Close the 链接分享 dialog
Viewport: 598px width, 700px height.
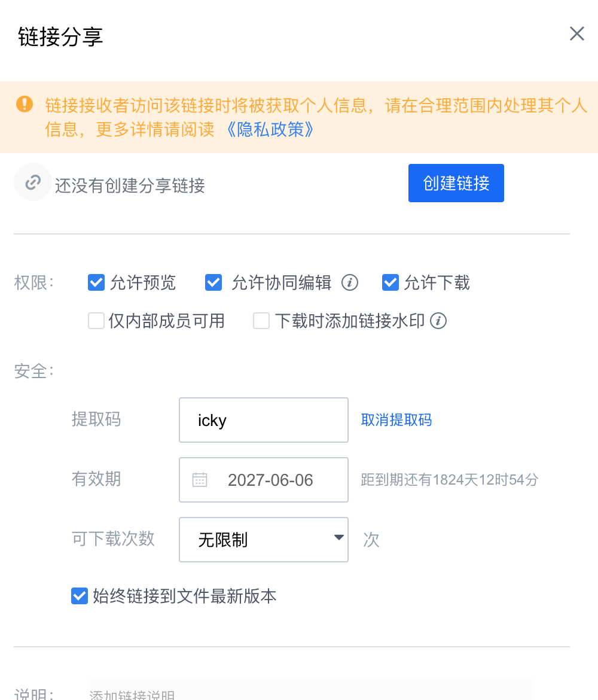[x=576, y=34]
